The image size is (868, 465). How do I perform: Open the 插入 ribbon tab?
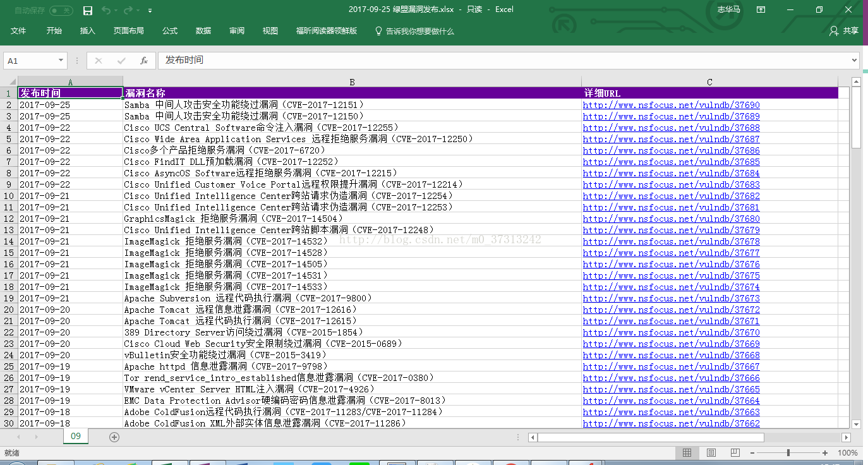point(88,31)
